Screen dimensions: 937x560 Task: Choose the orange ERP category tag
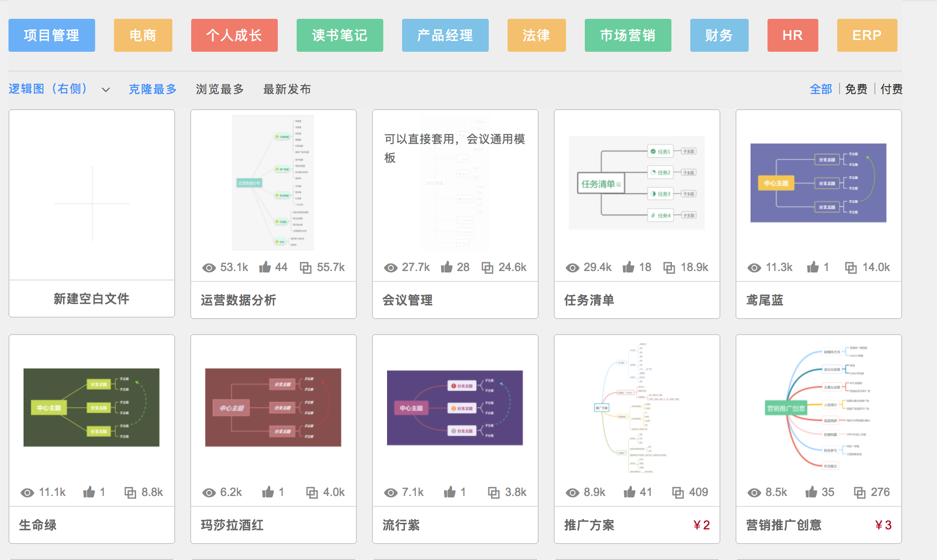[x=867, y=35]
